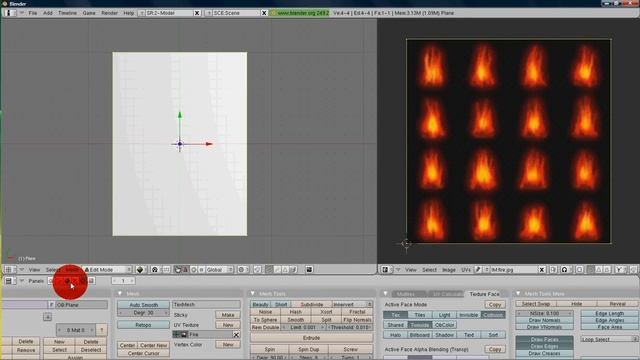640x360 pixels.
Task: Click the pack image icon in UV header
Action: coord(553,270)
